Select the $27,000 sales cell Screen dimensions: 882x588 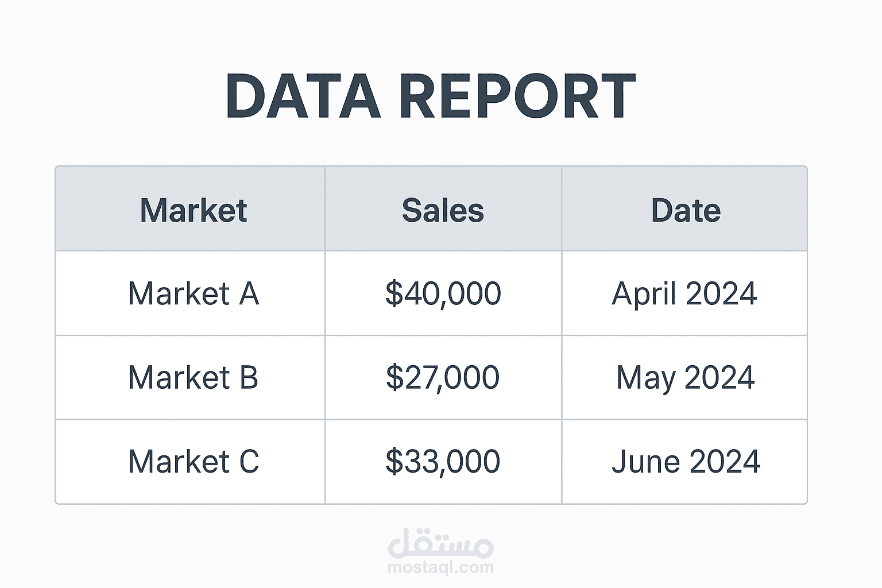pos(443,378)
